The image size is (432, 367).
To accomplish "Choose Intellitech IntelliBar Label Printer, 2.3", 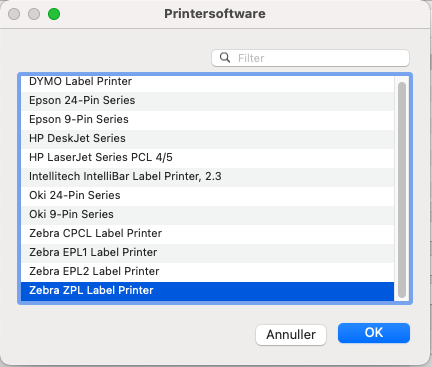I will (x=207, y=176).
